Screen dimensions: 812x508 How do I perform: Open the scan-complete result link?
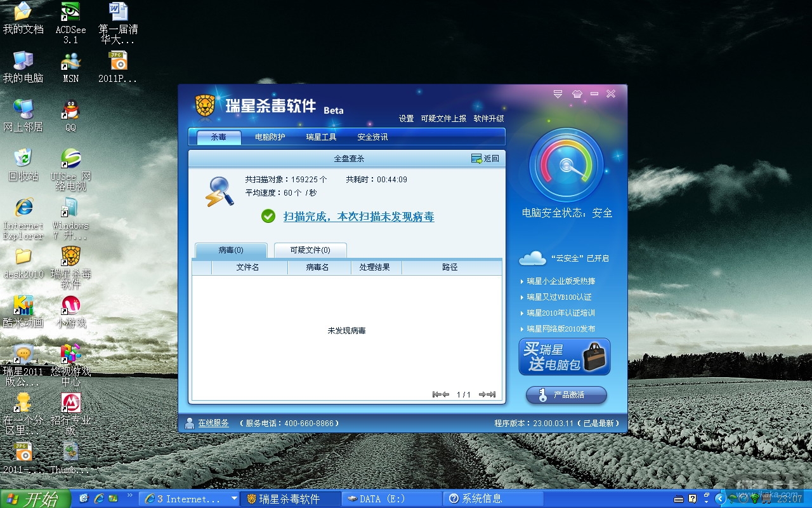pos(359,217)
